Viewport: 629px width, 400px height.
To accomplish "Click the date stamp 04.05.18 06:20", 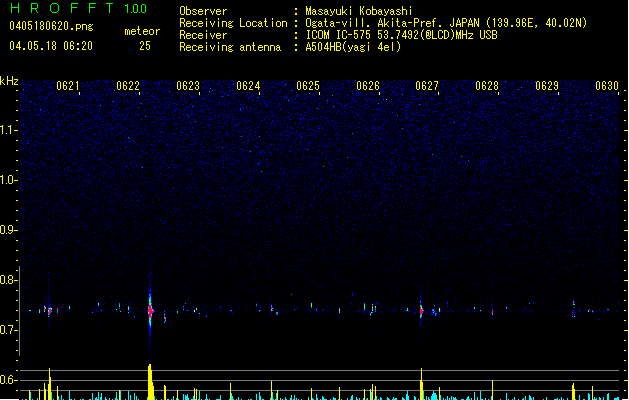I will (51, 46).
